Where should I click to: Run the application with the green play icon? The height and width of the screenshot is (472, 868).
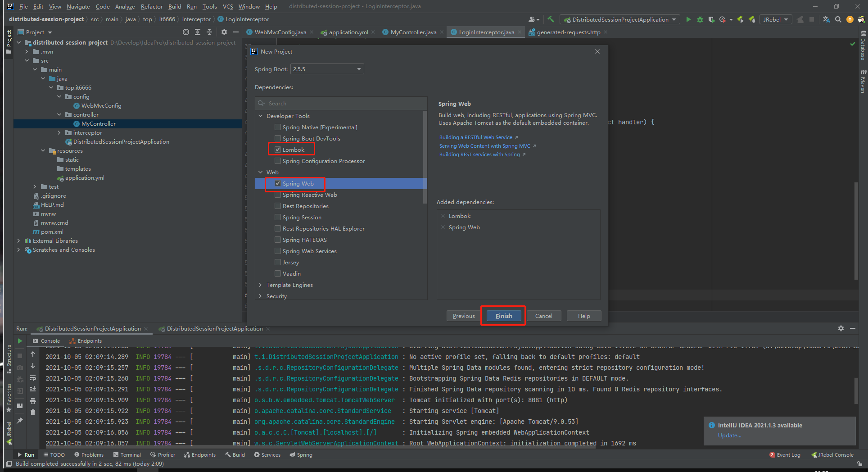[688, 19]
